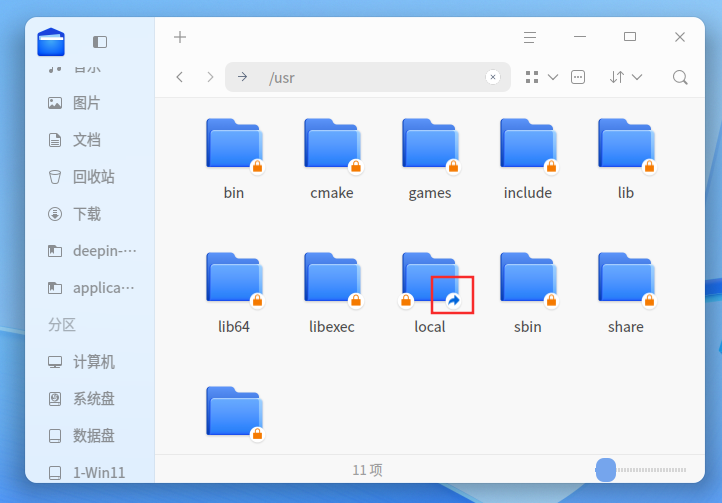Open the more options ellipsis button
Image resolution: width=722 pixels, height=503 pixels.
[578, 77]
